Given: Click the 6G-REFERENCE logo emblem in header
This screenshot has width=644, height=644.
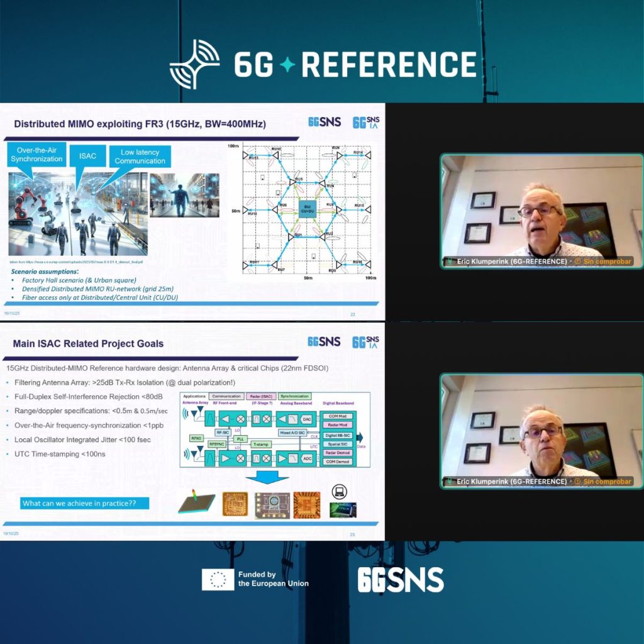Looking at the screenshot, I should click(194, 64).
